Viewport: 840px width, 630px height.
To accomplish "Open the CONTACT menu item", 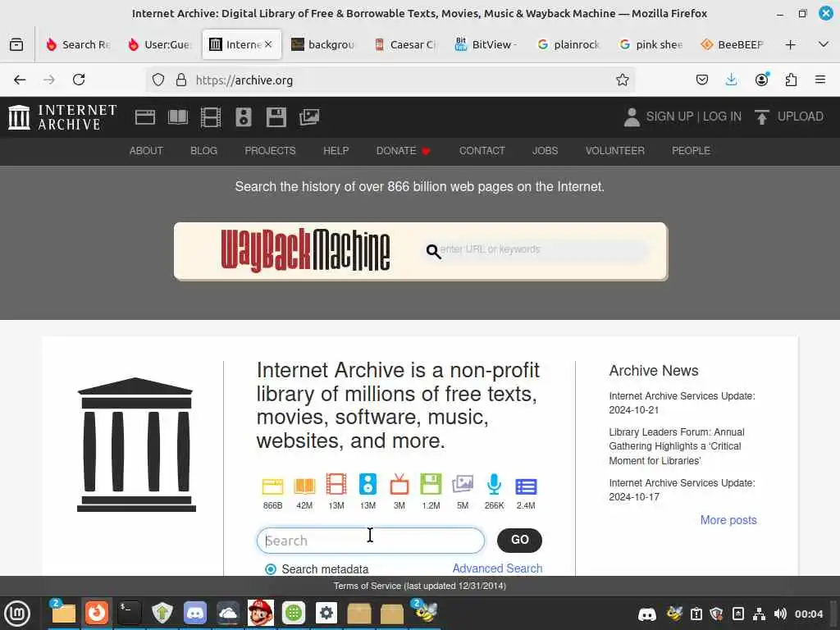I will [x=482, y=151].
